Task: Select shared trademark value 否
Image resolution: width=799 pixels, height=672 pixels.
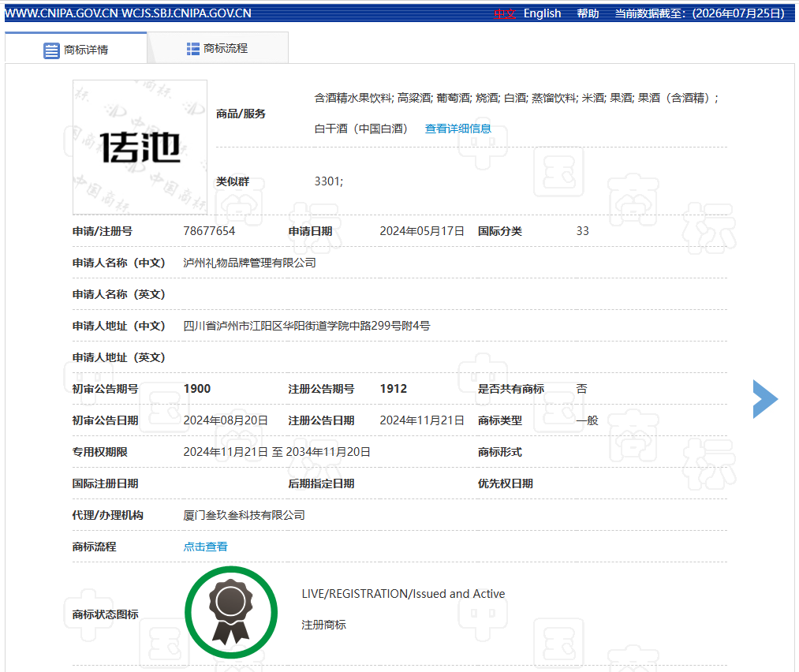Action: coord(581,390)
